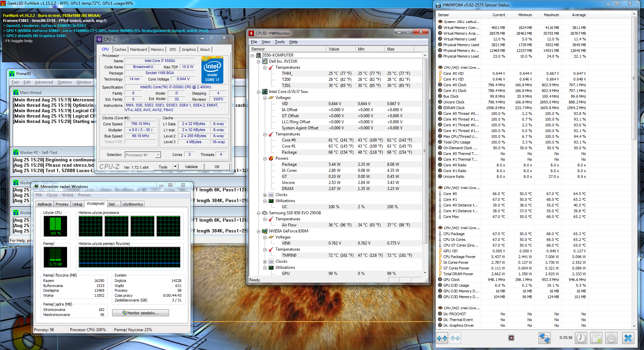
Task: Expand Clocks node under Intel Core
Action: click(265, 195)
